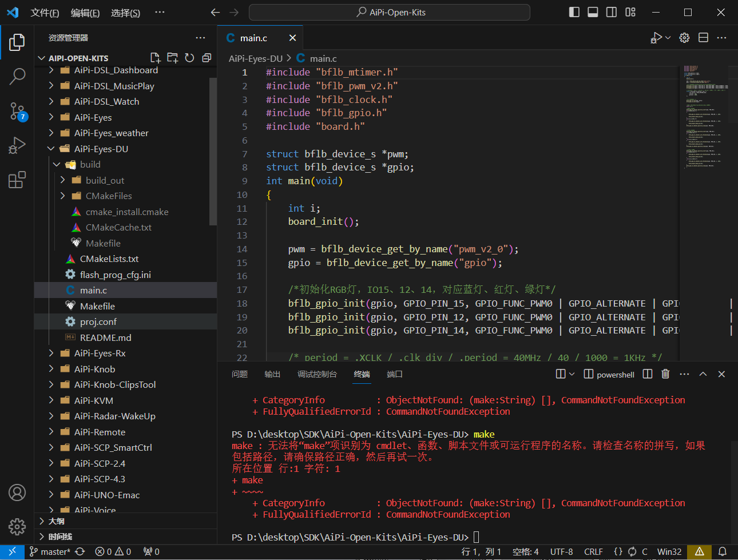Open the Manage gear icon in activity bar
The width and height of the screenshot is (738, 560).
17,526
